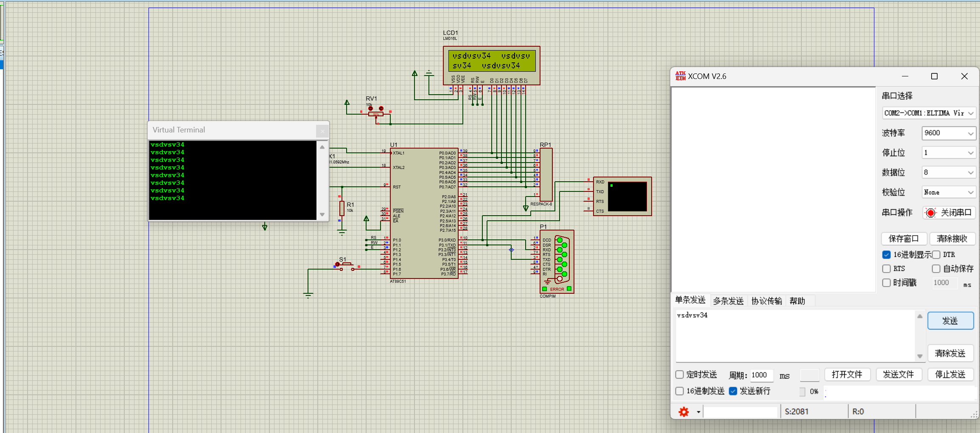
Task: Select the AT89C51 microcontroller U1
Action: point(424,213)
